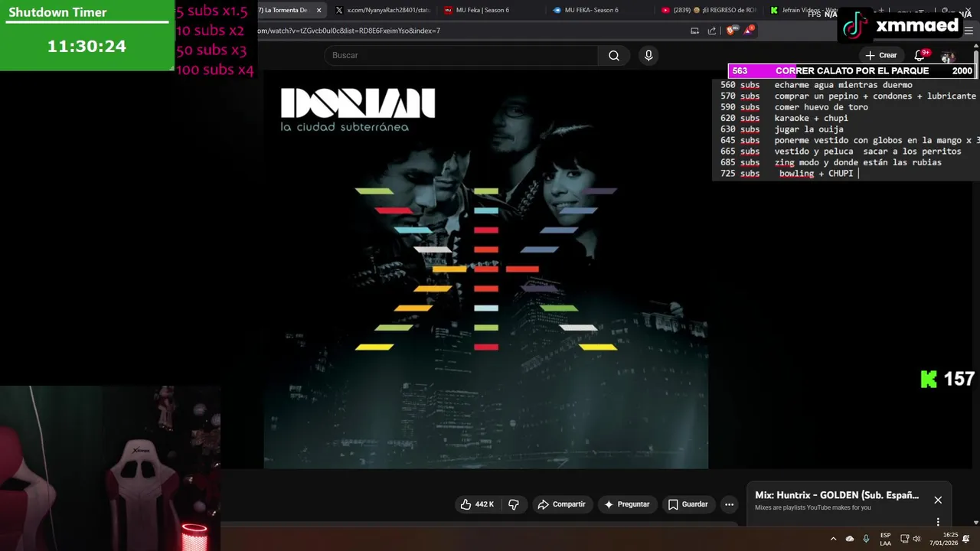Focus the Buscar search field
The width and height of the screenshot is (980, 551).
pyautogui.click(x=461, y=55)
